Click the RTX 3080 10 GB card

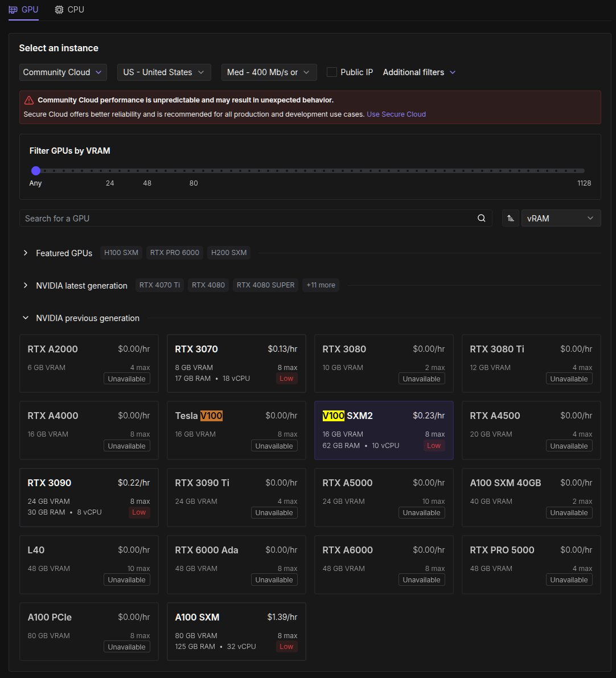[384, 363]
